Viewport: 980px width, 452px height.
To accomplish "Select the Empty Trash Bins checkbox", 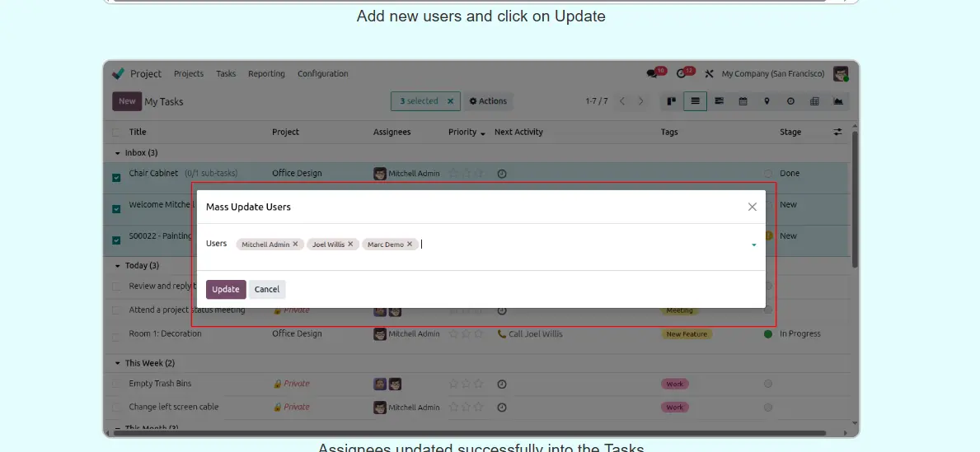I will click(116, 384).
